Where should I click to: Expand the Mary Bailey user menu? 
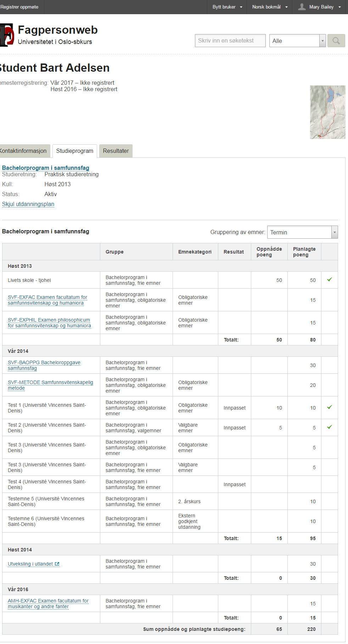[320, 7]
